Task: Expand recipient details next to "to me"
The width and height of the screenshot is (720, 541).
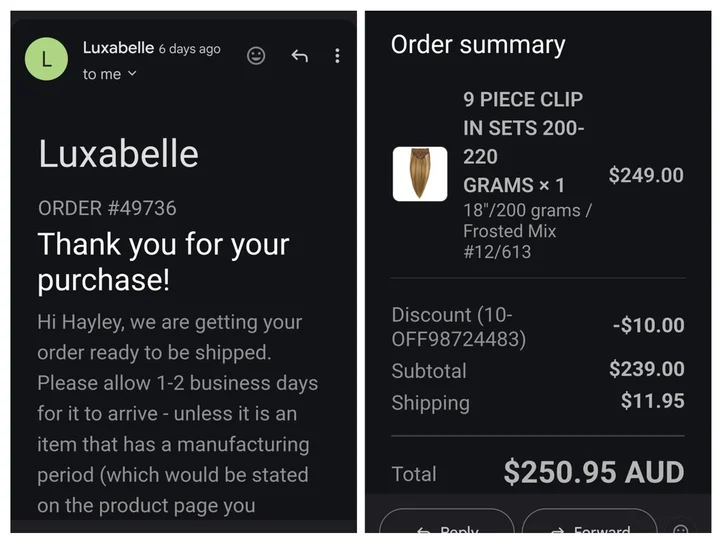Action: click(x=132, y=73)
